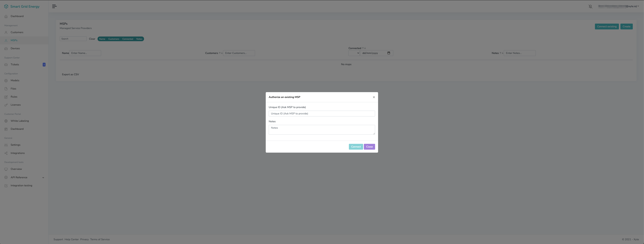Screen dimensions: 644x244
Task: Click the Smart Grid Energy logo icon
Action: point(6,7)
